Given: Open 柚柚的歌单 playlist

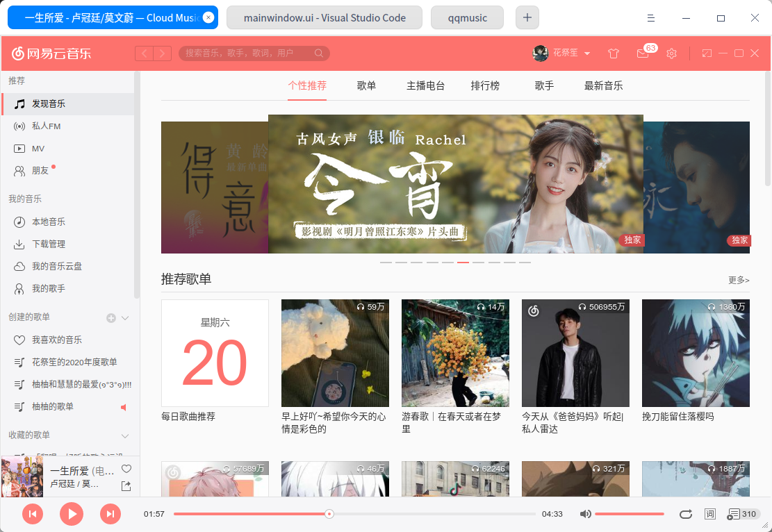Looking at the screenshot, I should click(68, 406).
